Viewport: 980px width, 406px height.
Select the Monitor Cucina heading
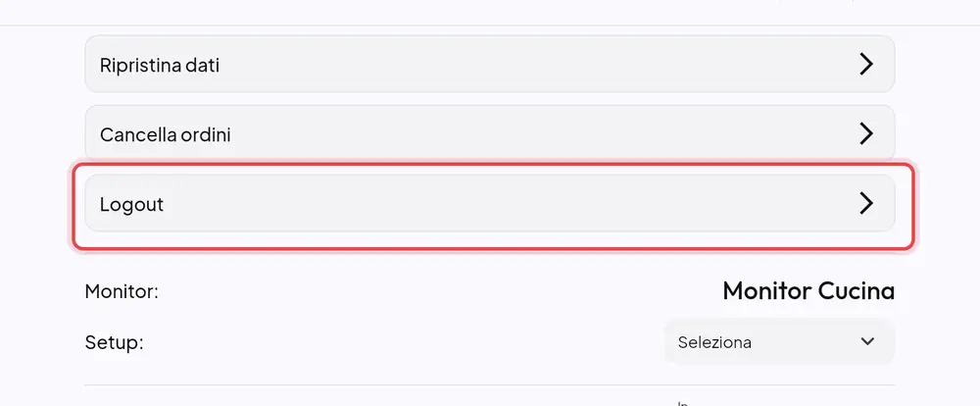click(x=808, y=291)
